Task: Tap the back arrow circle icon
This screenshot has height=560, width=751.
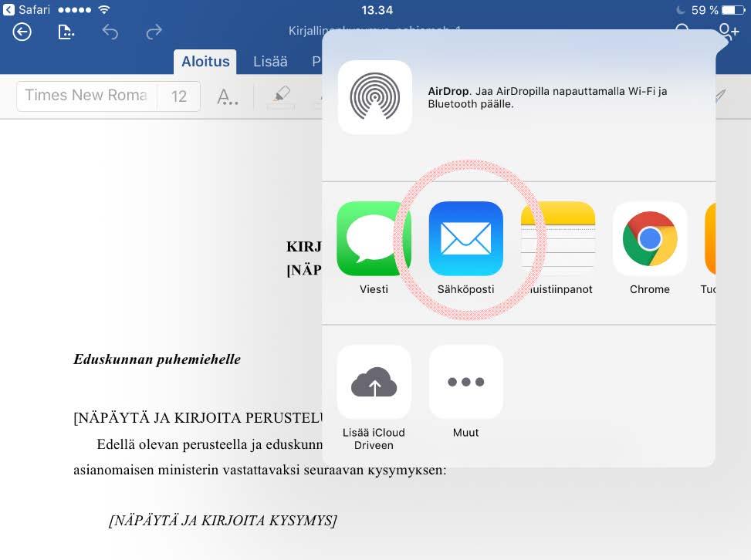Action: (22, 32)
